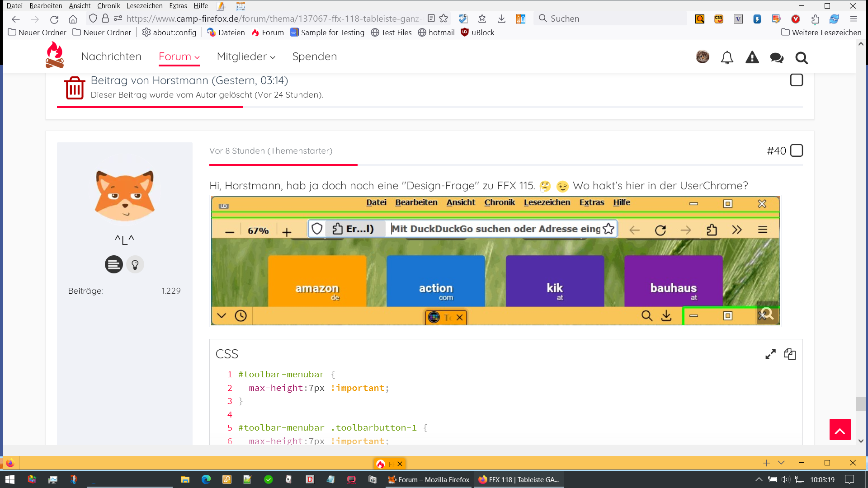This screenshot has width=868, height=488.
Task: Open Firefox downloads panel
Action: coord(501,19)
